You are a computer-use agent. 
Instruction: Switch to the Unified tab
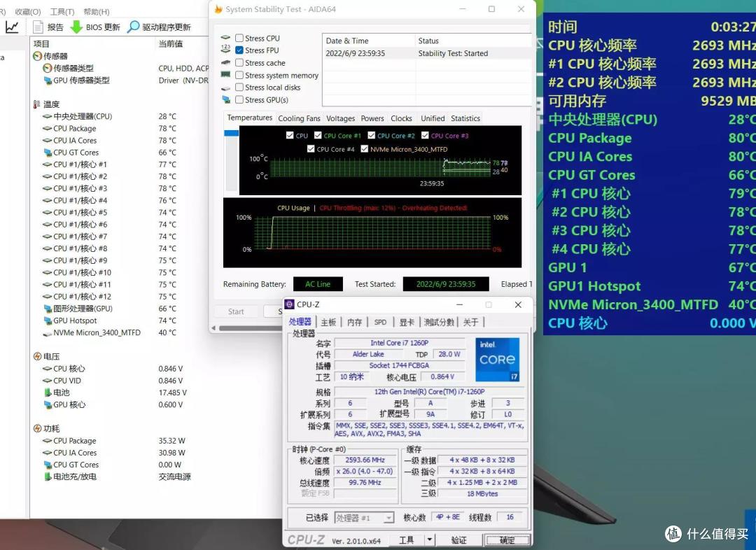[x=433, y=118]
